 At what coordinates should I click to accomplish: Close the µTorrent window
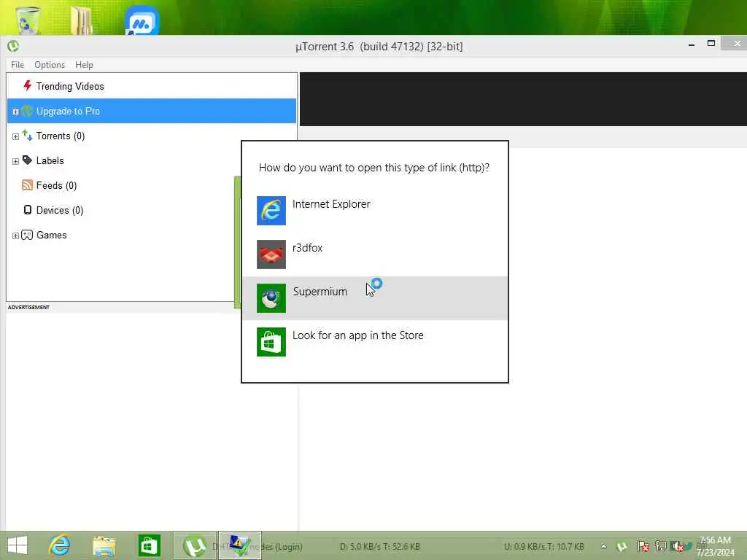point(736,43)
